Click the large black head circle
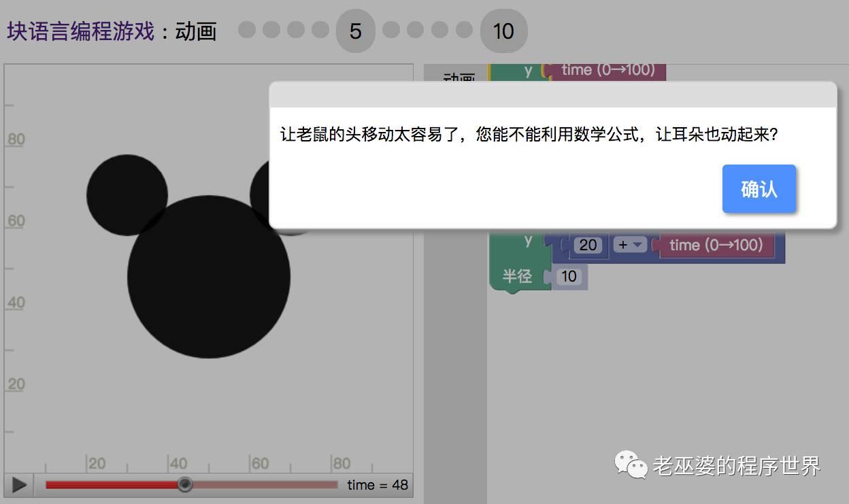Viewport: 849px width, 504px height. tap(209, 277)
